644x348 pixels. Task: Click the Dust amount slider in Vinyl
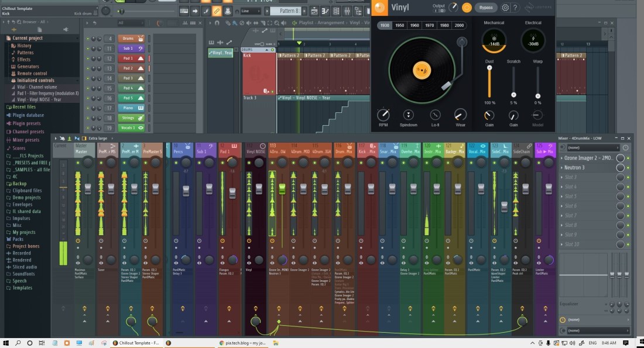(489, 82)
